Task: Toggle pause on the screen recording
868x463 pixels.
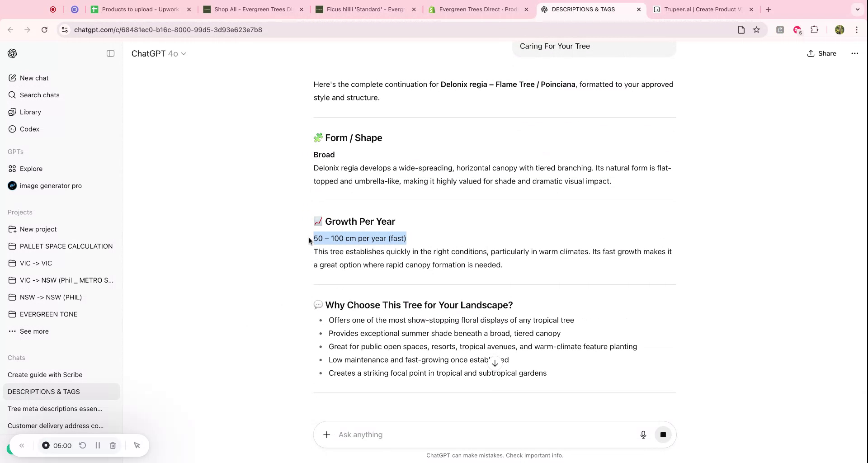Action: pos(98,445)
